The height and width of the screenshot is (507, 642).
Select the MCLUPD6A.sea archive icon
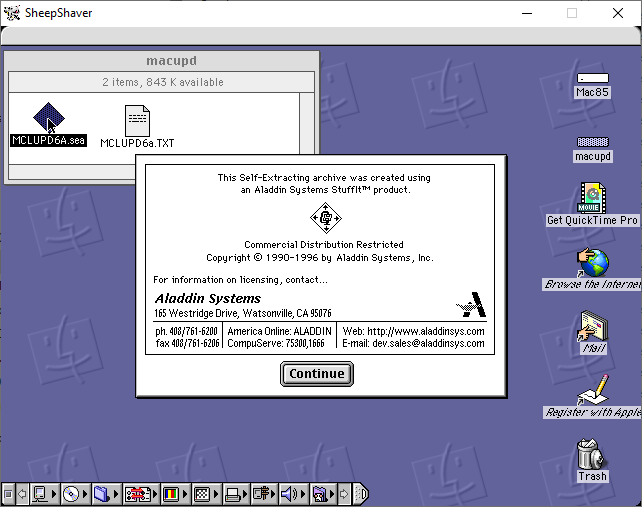coord(49,118)
